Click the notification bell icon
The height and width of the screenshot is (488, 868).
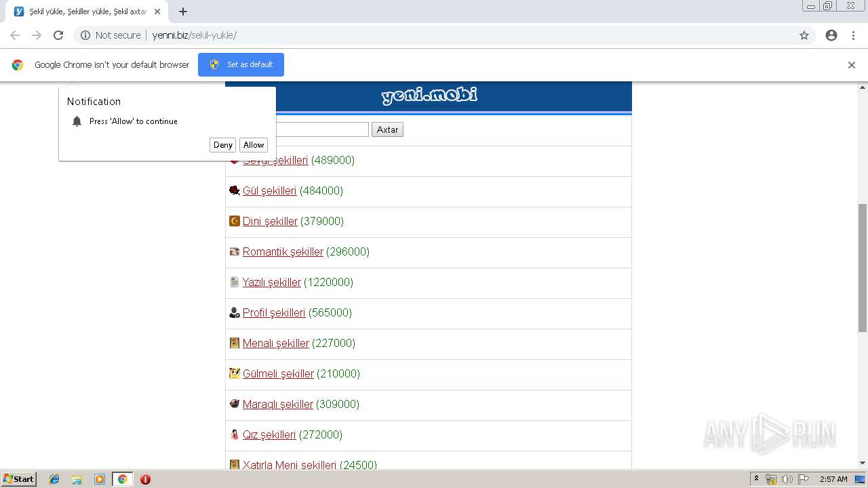77,121
